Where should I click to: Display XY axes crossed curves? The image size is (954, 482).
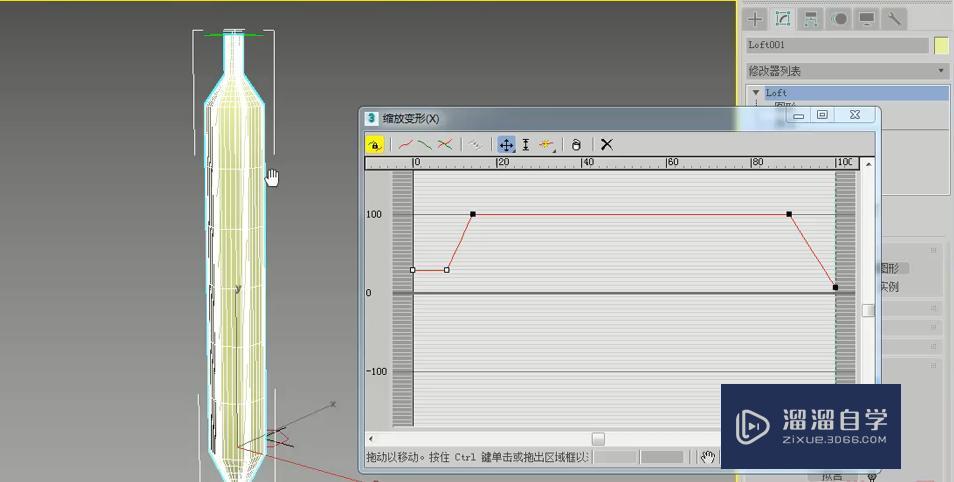(445, 145)
